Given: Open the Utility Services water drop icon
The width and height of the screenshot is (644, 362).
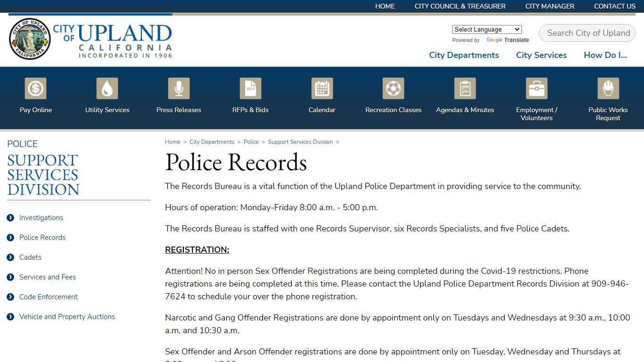Looking at the screenshot, I should pyautogui.click(x=107, y=88).
